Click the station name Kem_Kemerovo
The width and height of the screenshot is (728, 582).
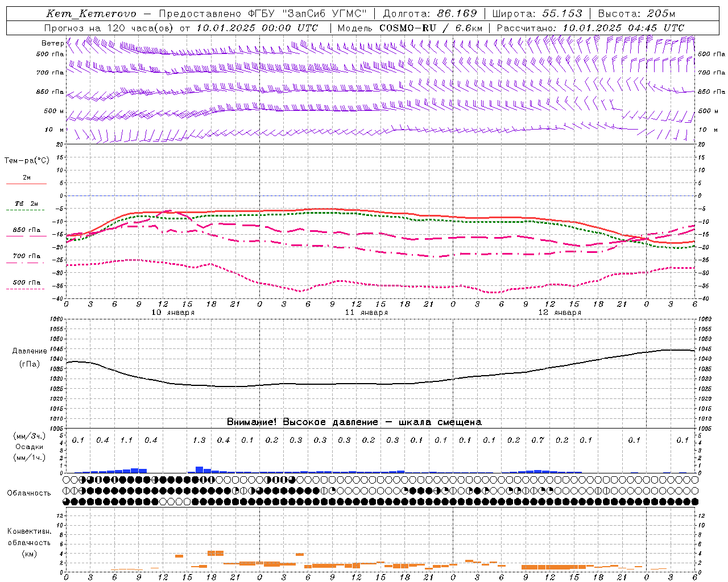pyautogui.click(x=92, y=14)
